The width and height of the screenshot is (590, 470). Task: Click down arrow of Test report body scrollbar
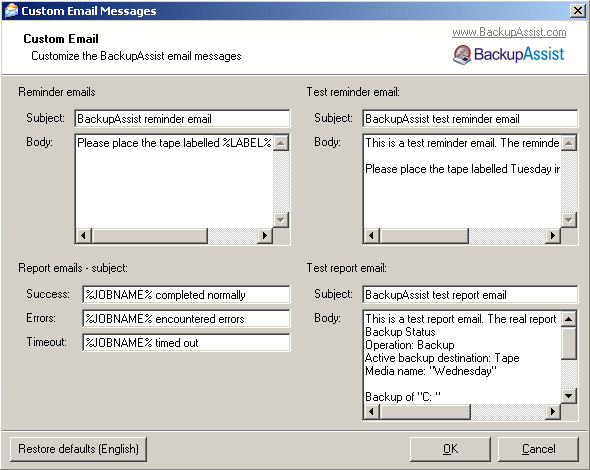(569, 396)
